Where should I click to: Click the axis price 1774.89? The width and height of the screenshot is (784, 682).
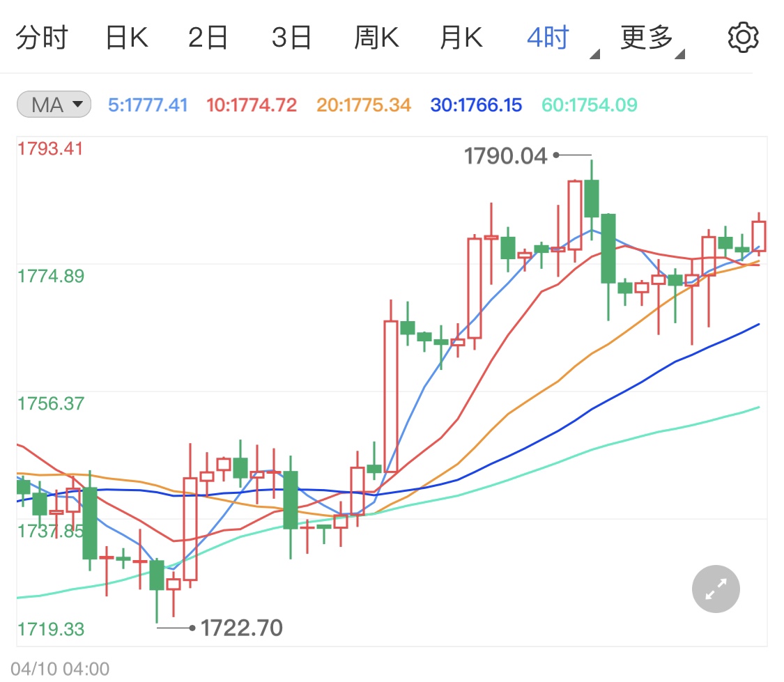(51, 277)
